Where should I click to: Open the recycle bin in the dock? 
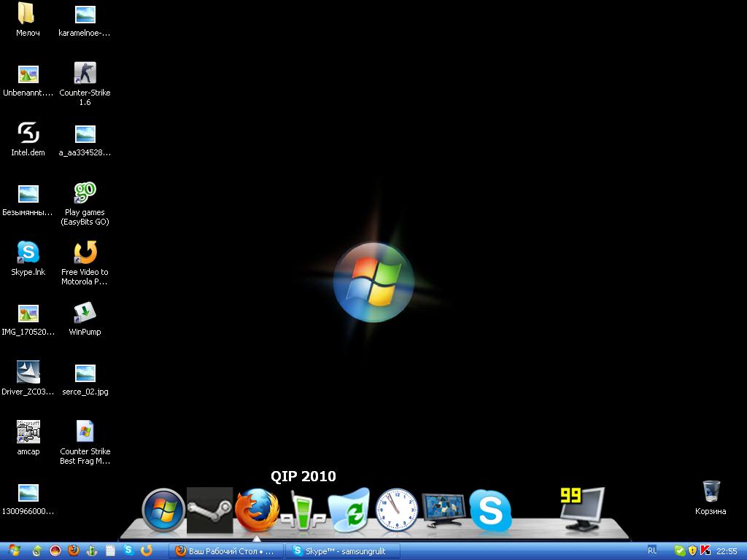349,510
